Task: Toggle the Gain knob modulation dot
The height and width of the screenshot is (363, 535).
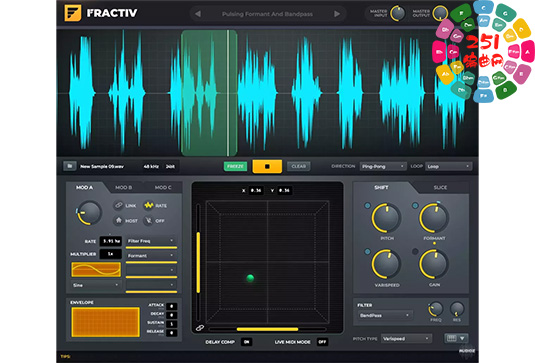Action: coord(415,251)
